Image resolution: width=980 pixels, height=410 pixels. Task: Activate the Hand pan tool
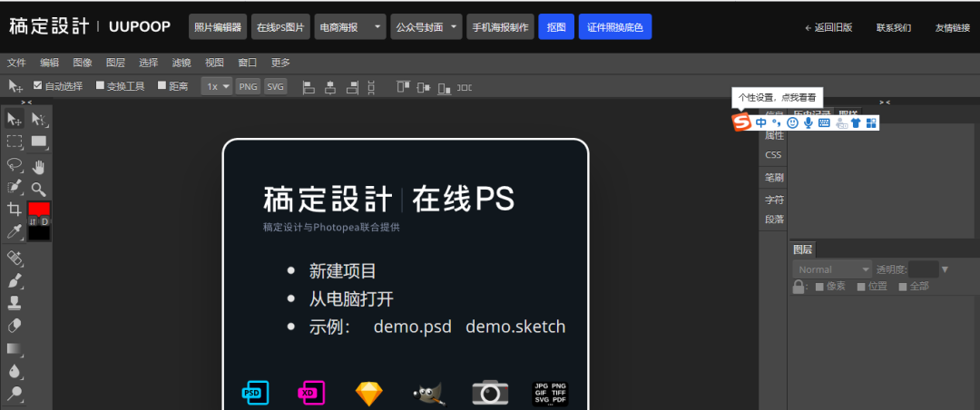(39, 166)
